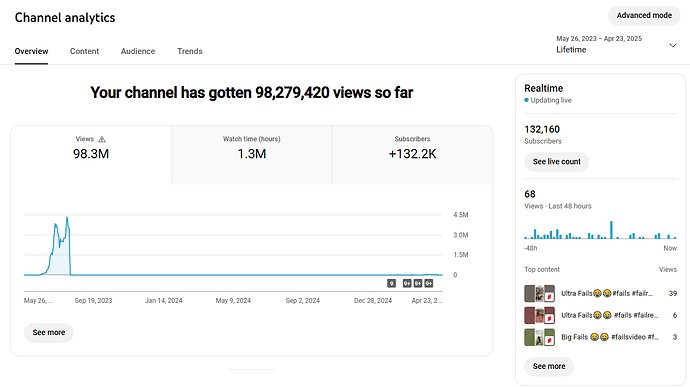Select the Watch time (hours) metric card
Viewport: 690px width, 387px height.
pyautogui.click(x=252, y=155)
